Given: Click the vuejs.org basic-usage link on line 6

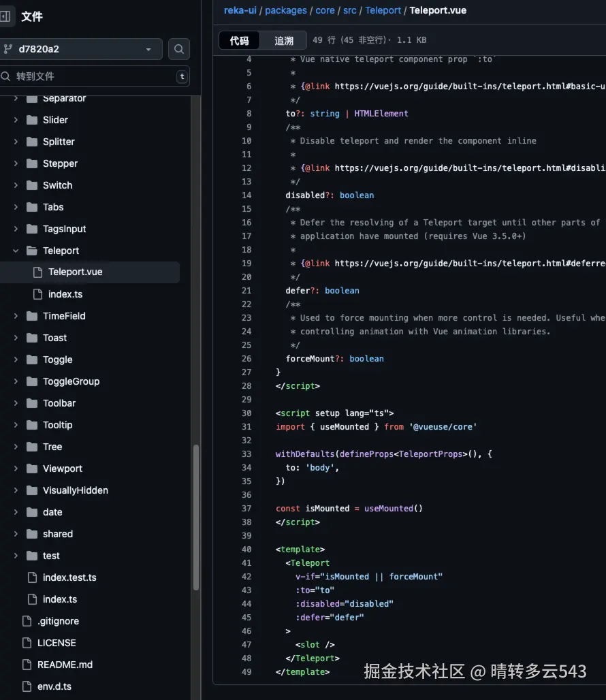Looking at the screenshot, I should click(x=470, y=86).
